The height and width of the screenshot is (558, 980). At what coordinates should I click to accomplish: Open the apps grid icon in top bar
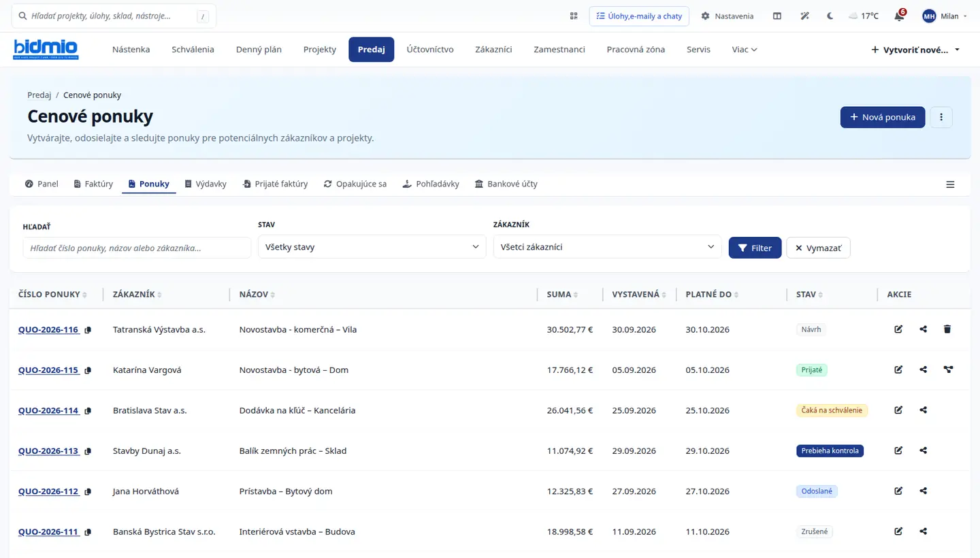tap(574, 16)
